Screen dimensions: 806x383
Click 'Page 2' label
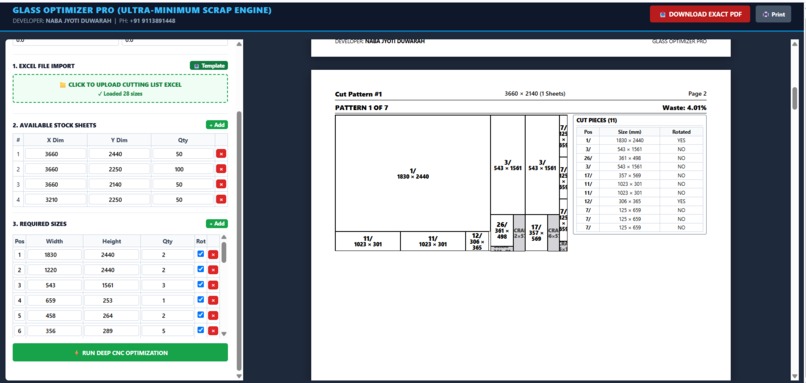pos(697,94)
